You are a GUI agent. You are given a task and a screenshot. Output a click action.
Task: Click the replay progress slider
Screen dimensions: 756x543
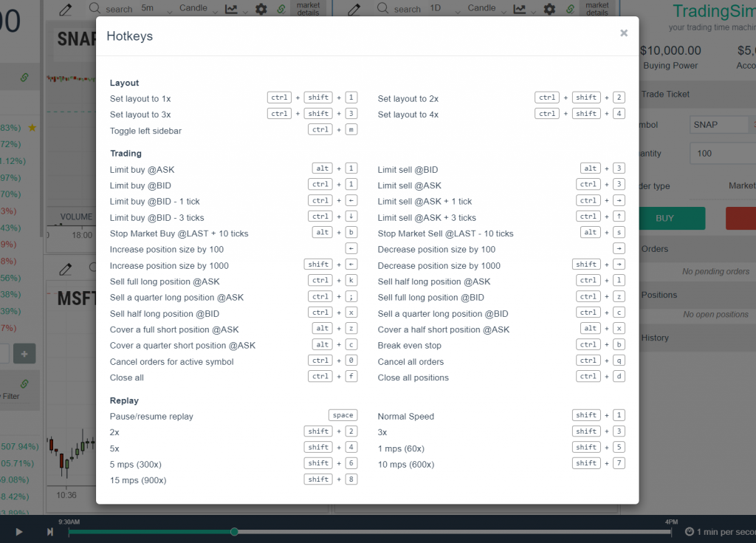(x=234, y=531)
